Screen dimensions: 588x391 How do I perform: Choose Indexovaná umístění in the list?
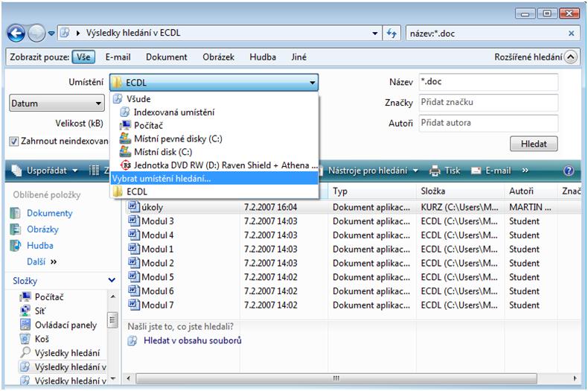click(214, 112)
